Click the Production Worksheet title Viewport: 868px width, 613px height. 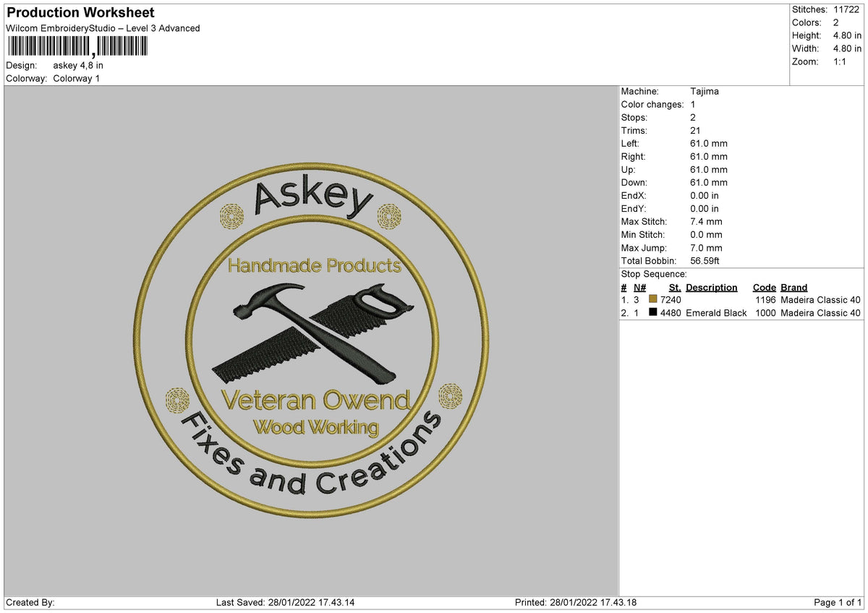click(x=80, y=13)
